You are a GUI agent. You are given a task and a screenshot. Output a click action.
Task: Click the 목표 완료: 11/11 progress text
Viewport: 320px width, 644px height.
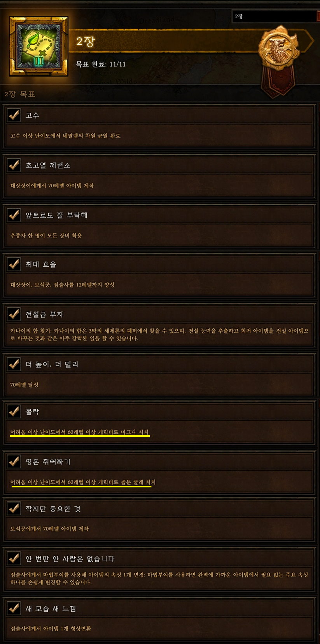tap(101, 64)
